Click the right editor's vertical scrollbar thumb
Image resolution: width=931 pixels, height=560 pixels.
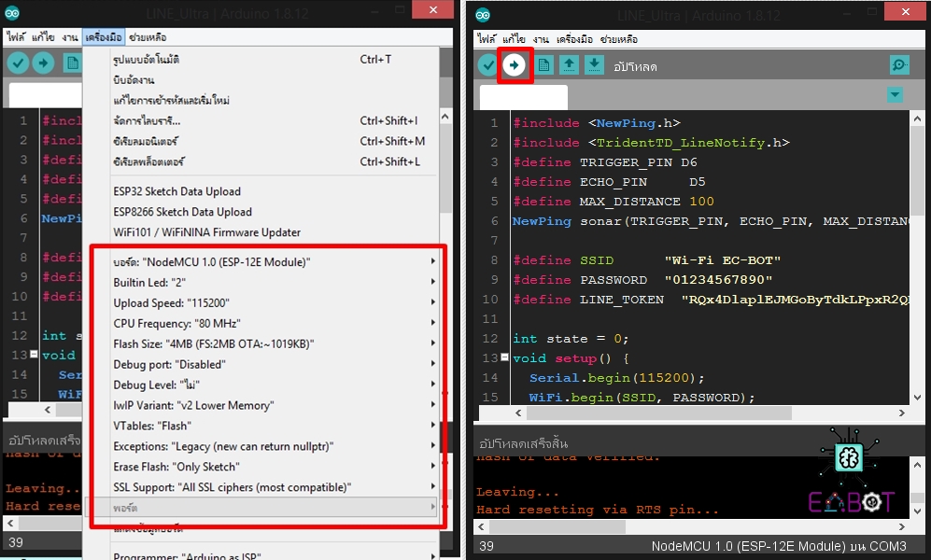click(x=917, y=172)
